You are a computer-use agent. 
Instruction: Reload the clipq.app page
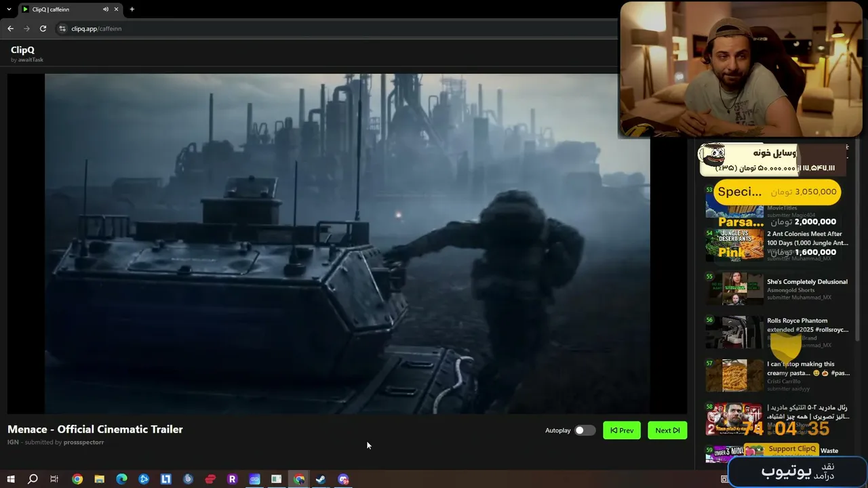coord(43,28)
